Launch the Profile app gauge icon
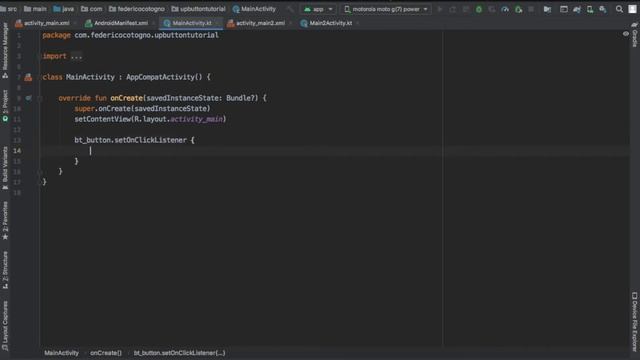The width and height of the screenshot is (640, 360). pos(505,9)
